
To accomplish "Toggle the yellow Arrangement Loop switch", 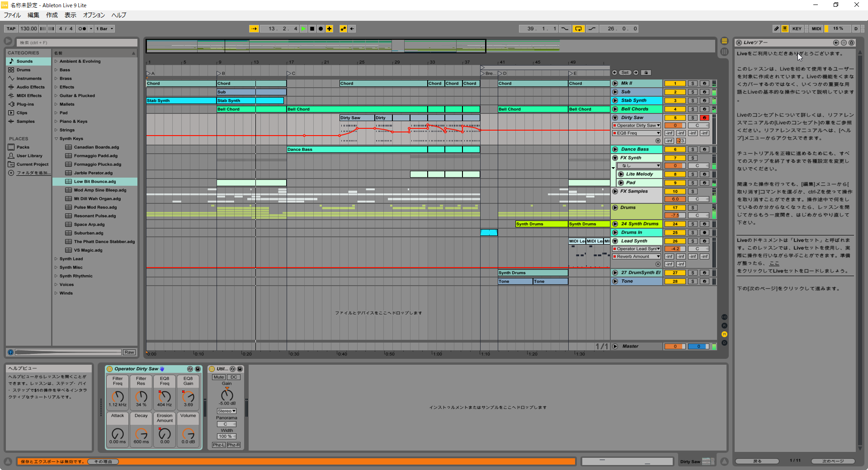I will pyautogui.click(x=578, y=28).
